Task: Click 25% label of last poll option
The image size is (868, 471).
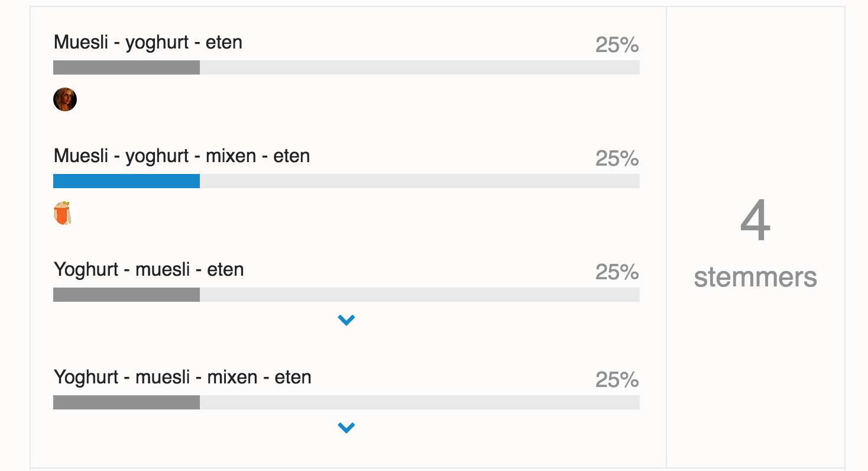Action: [617, 380]
